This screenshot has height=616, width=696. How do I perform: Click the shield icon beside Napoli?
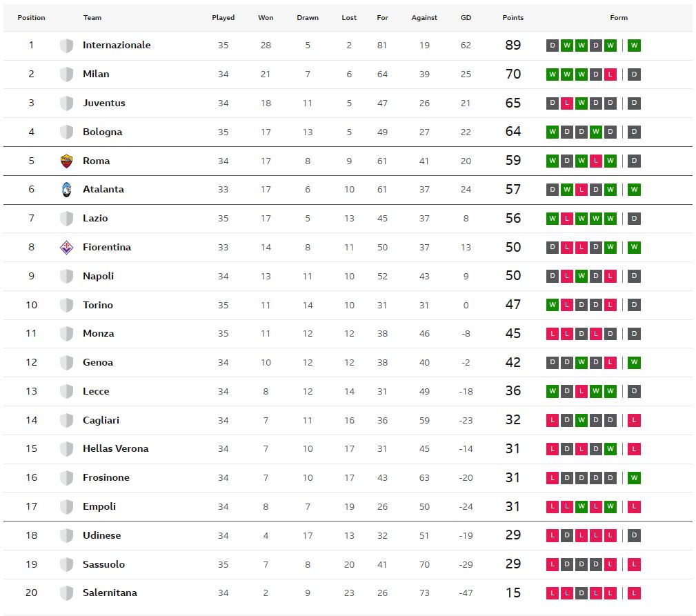[x=66, y=276]
